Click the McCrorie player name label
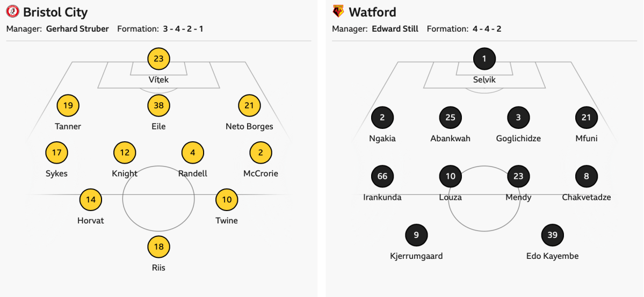This screenshot has width=644, height=297. coord(261,173)
